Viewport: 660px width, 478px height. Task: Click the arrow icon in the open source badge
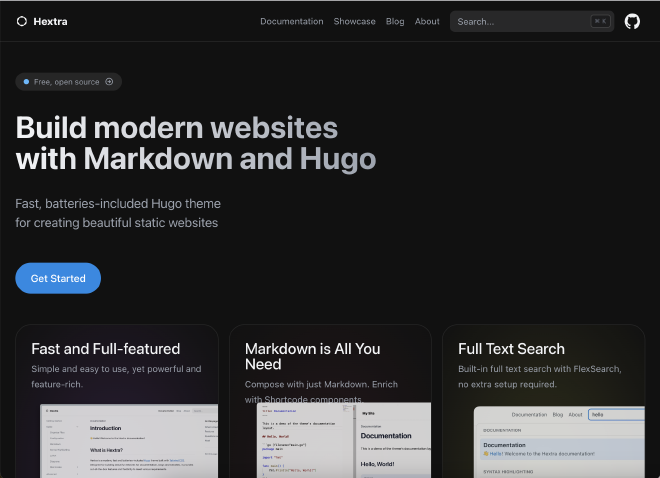click(109, 82)
